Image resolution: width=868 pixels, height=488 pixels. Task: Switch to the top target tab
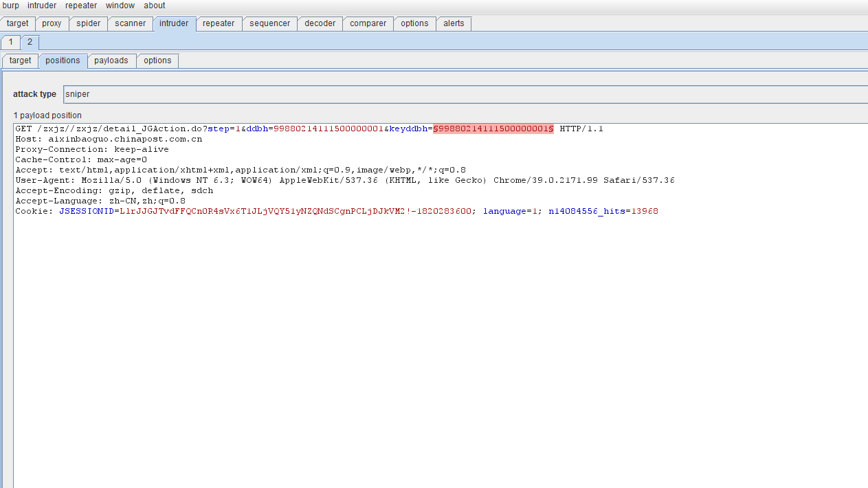18,23
